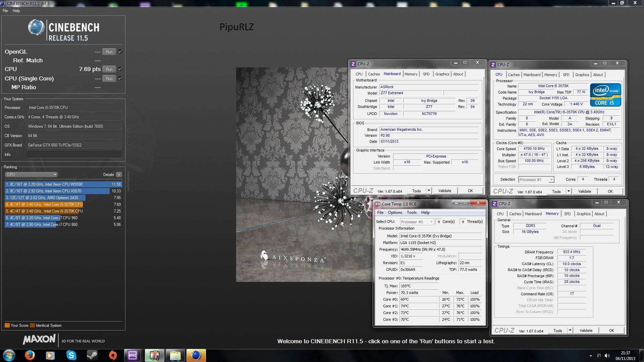Open About tab in CPU tab CPU-Z window
This screenshot has height=362, width=644.
click(598, 75)
